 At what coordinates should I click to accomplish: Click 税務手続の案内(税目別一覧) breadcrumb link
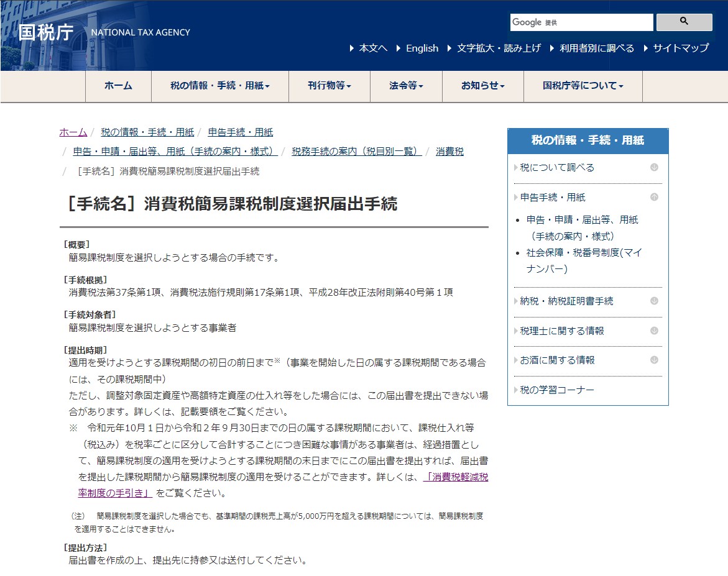pos(357,152)
